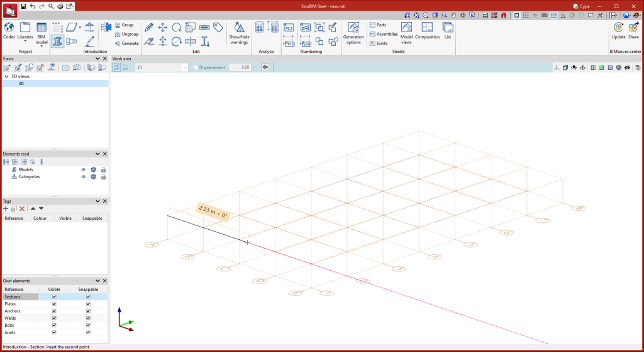Collapse the 3D views tree node
The image size is (644, 352).
tap(6, 76)
